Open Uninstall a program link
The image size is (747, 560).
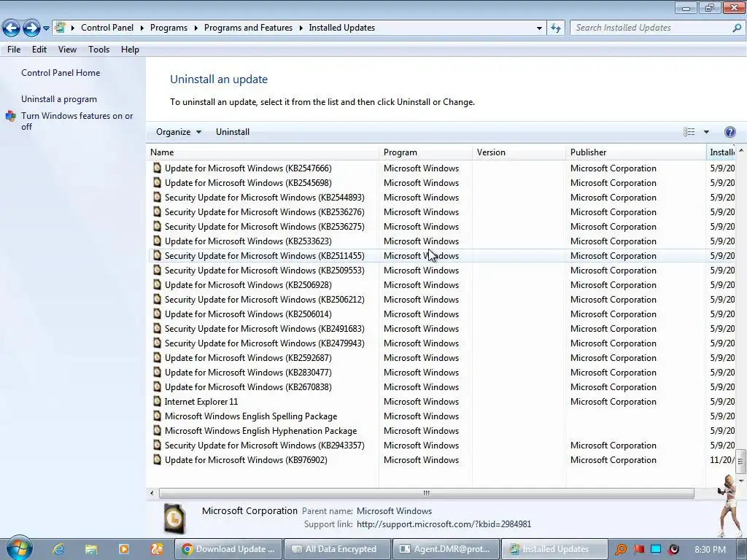(x=58, y=99)
